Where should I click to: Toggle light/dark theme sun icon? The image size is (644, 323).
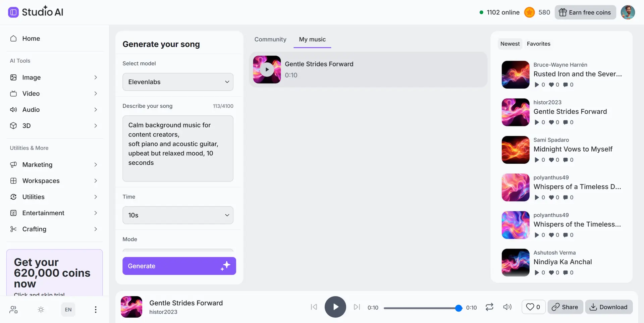(41, 310)
